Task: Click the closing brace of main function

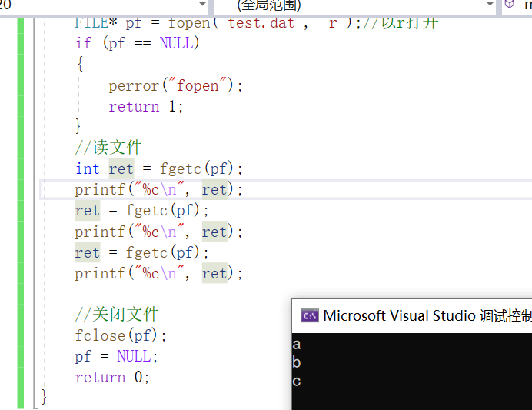Action: pos(44,396)
